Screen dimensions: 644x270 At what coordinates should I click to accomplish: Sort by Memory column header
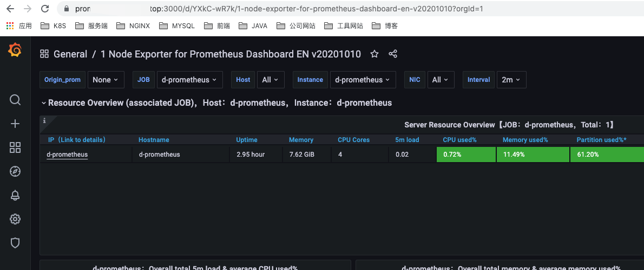[x=301, y=140]
